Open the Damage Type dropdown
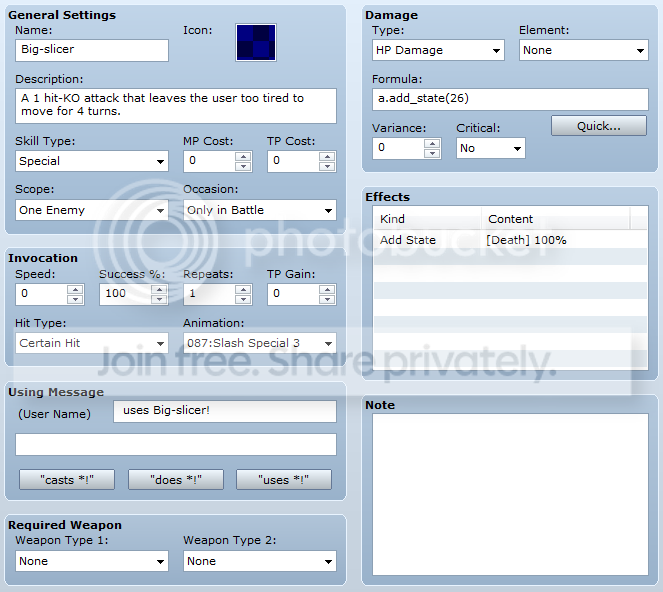 point(438,50)
